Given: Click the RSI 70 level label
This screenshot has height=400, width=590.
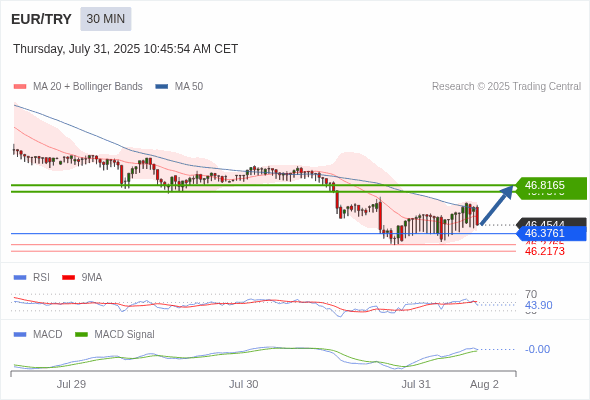Looking at the screenshot, I should click(x=531, y=294).
